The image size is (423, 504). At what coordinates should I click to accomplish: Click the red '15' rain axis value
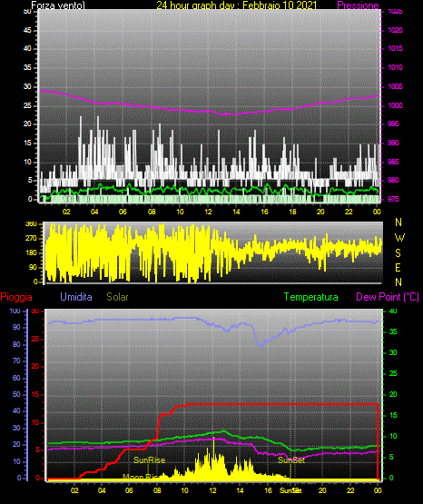[x=35, y=395]
